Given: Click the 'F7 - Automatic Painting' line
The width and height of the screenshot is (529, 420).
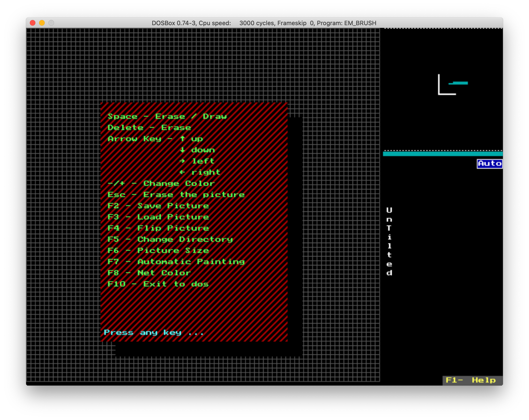Looking at the screenshot, I should click(176, 261).
